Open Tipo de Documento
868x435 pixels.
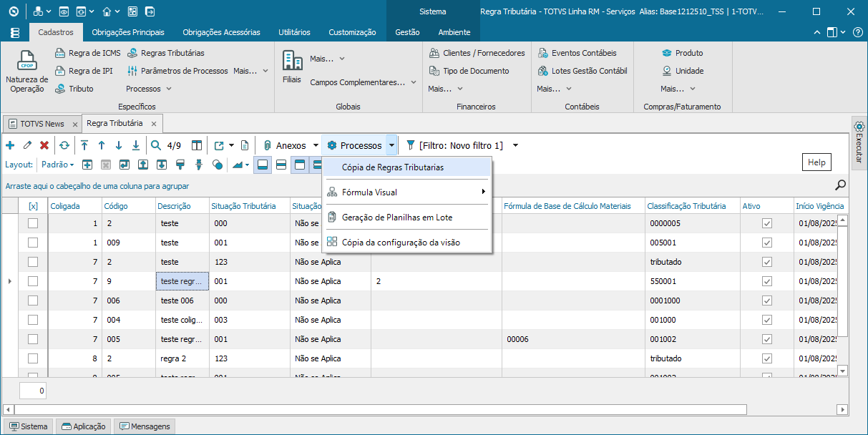coord(469,71)
